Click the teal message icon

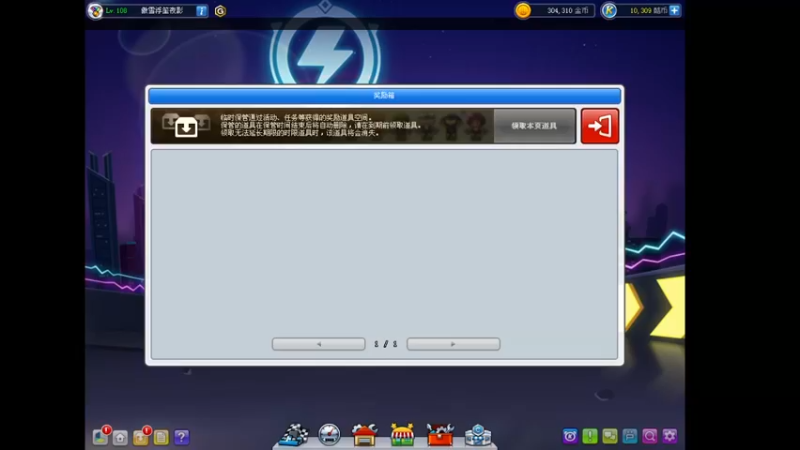(630, 436)
